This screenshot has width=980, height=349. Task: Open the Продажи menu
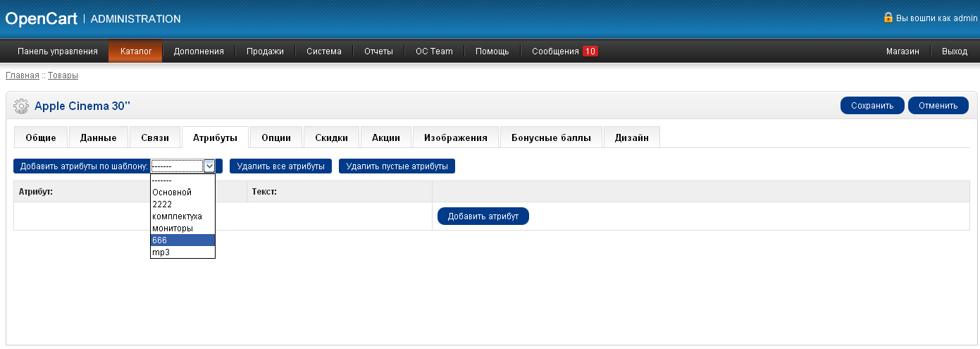[265, 51]
